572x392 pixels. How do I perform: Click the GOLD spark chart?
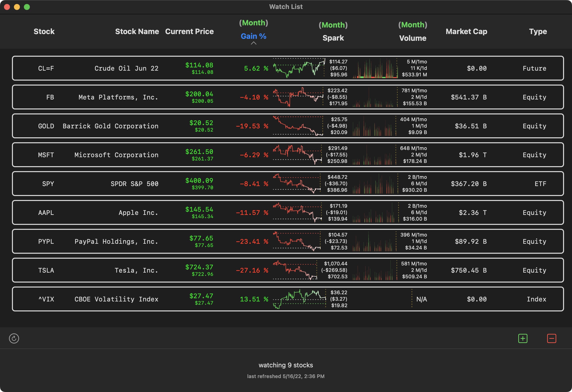[x=298, y=126]
